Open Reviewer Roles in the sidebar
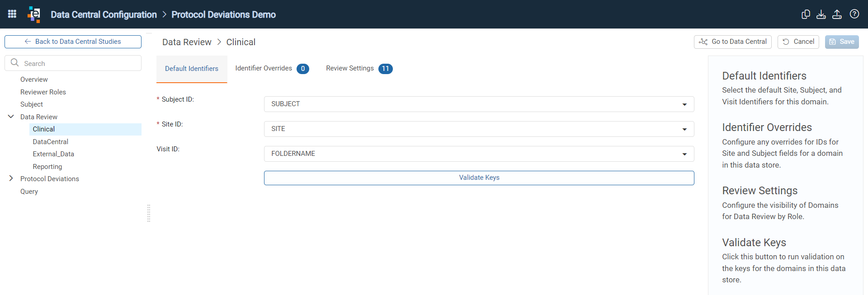The width and height of the screenshot is (868, 295). [43, 92]
